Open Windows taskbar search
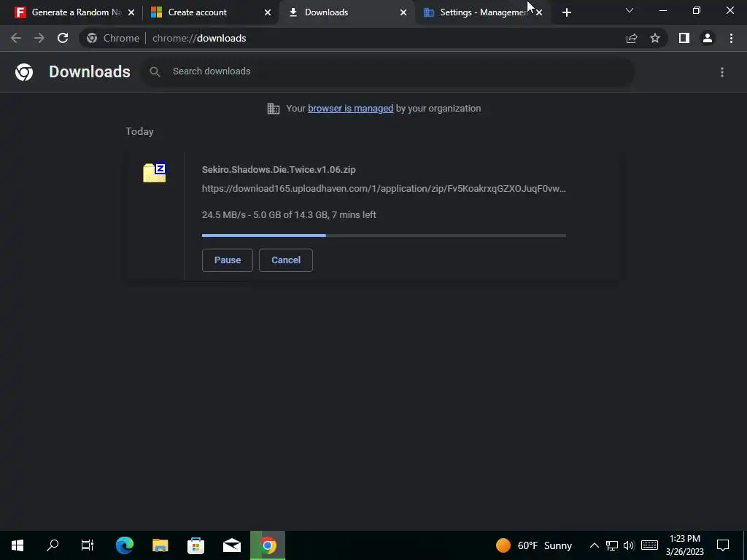 pyautogui.click(x=53, y=545)
